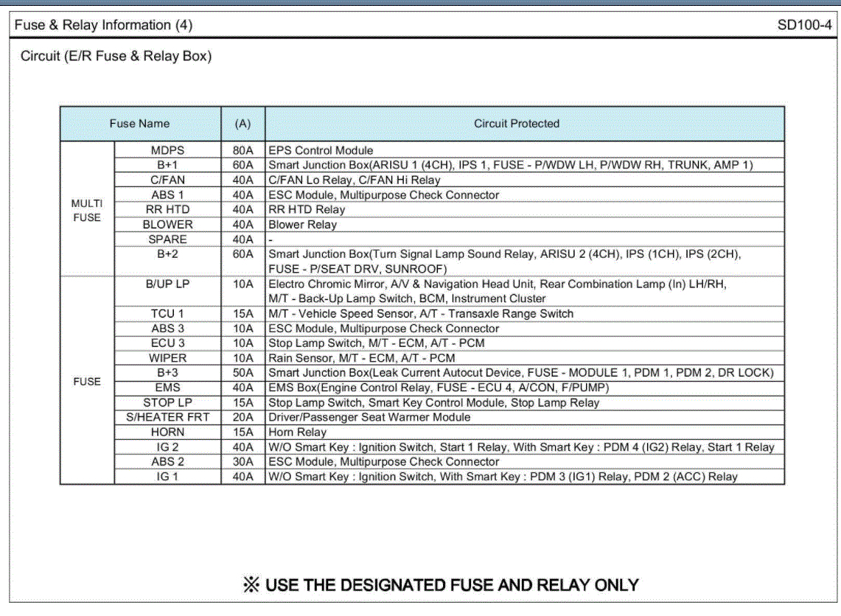Click the 'FUSE' group label
The width and height of the screenshot is (841, 616).
click(87, 382)
